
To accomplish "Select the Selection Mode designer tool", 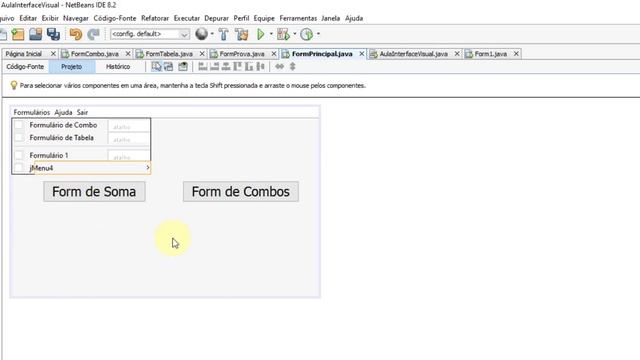I will click(x=156, y=67).
